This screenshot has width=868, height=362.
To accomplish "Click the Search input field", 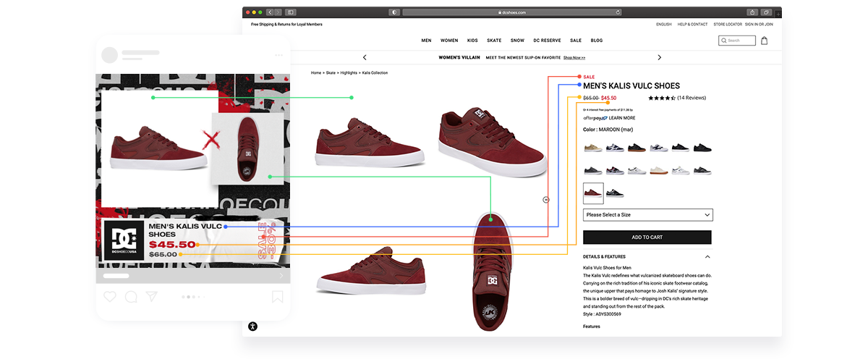I will (737, 41).
